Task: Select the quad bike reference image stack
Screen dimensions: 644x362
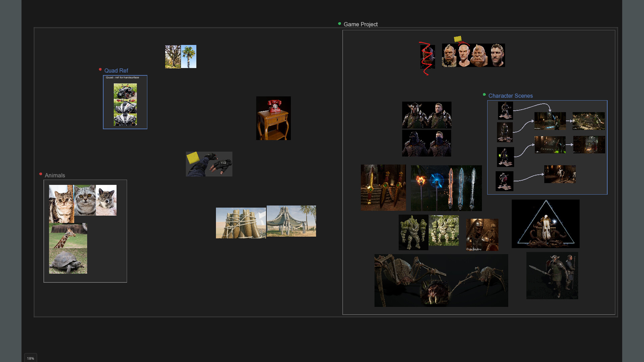Action: click(x=125, y=105)
